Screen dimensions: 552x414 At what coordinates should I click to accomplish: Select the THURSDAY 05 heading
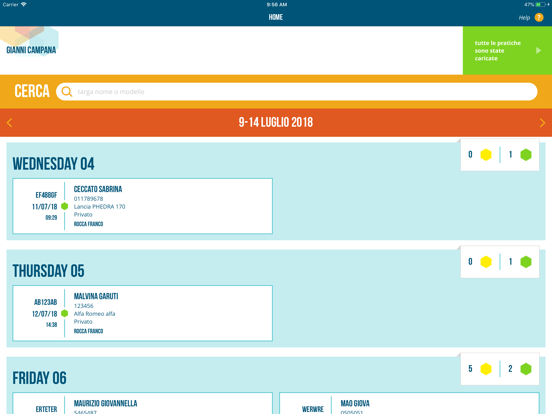49,271
